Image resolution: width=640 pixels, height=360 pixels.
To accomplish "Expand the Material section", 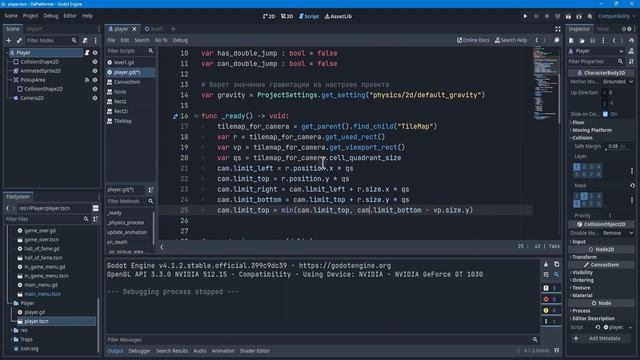I will pyautogui.click(x=581, y=296).
